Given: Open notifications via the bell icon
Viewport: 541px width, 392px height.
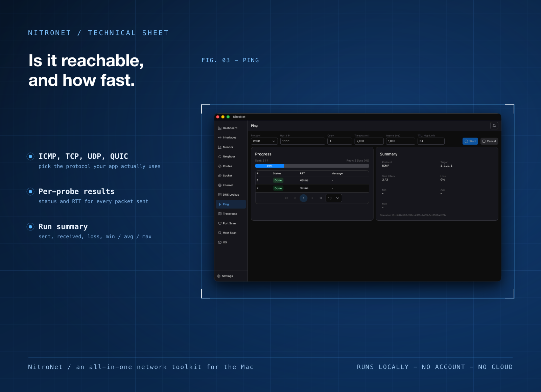Looking at the screenshot, I should (494, 126).
